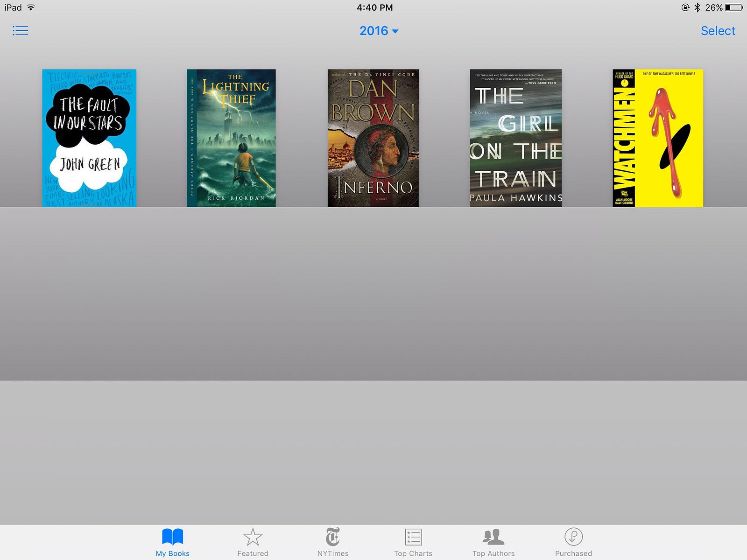Viewport: 747px width, 560px height.
Task: Show the Purchased tab
Action: coord(573,542)
